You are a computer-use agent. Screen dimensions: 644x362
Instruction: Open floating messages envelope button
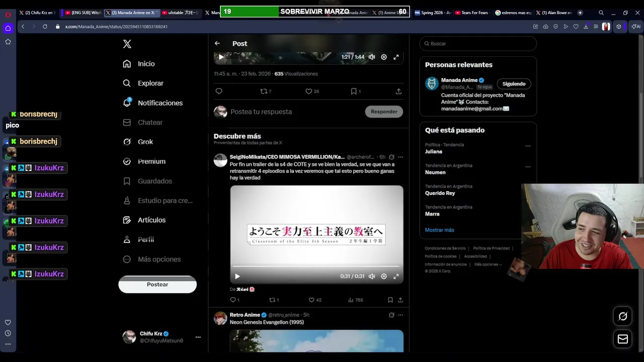(x=623, y=339)
